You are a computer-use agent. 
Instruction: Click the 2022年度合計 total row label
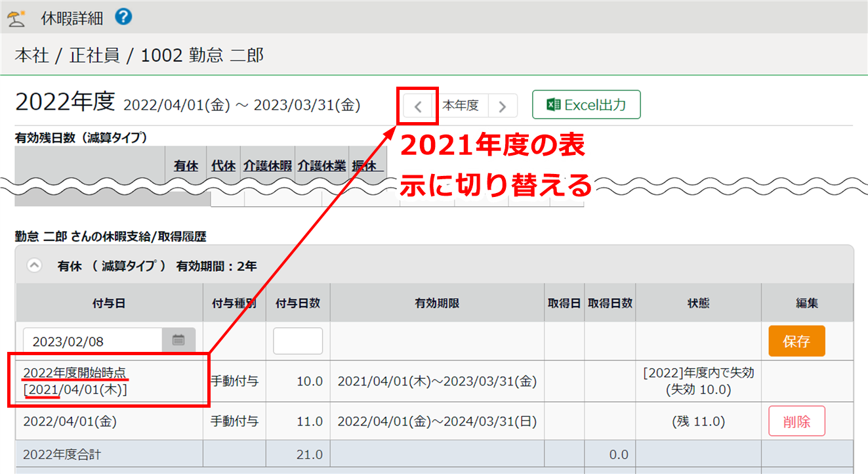click(62, 454)
